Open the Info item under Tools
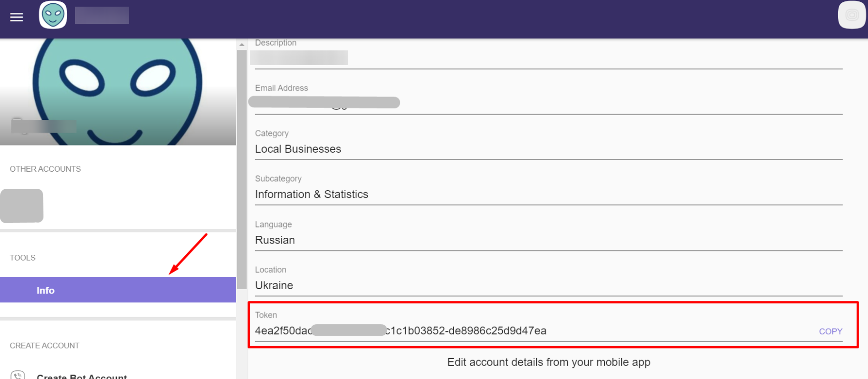 click(x=46, y=290)
